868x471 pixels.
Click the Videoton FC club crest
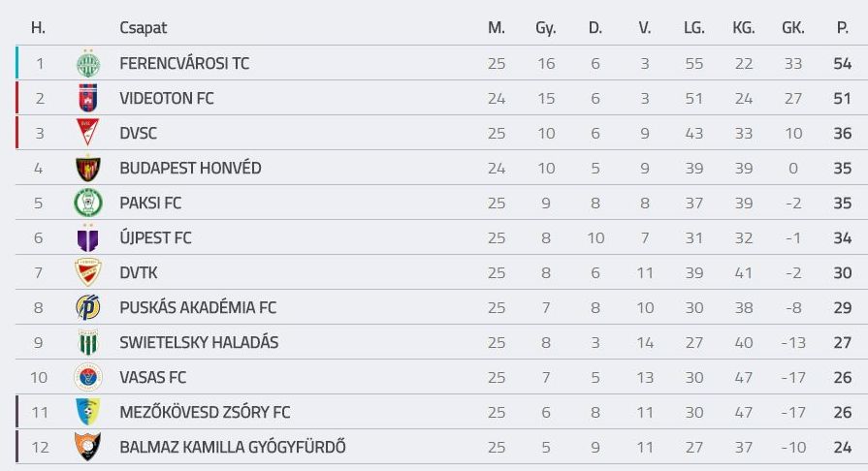coord(88,98)
